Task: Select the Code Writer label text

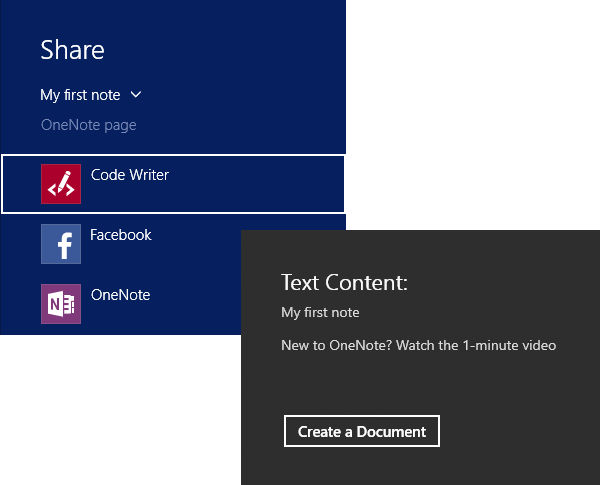Action: pyautogui.click(x=130, y=175)
